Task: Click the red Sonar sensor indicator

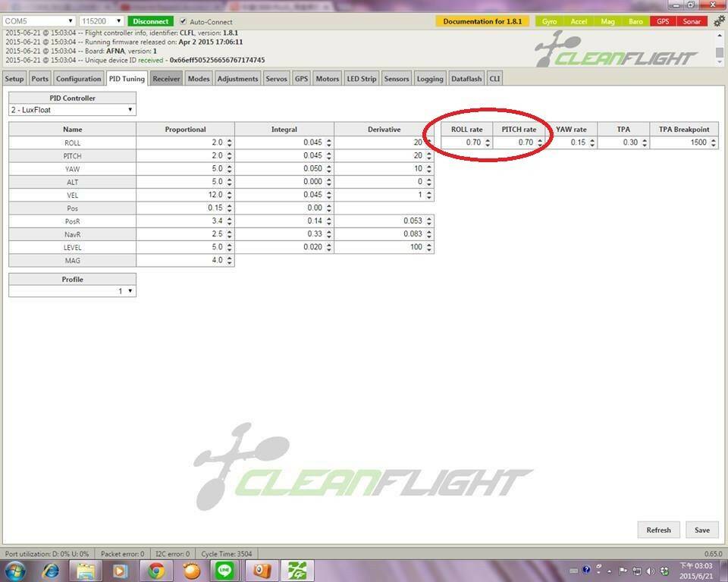Action: coord(692,21)
